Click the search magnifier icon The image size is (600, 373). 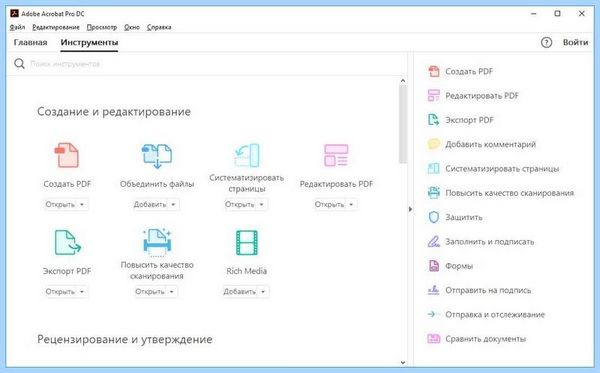pos(19,64)
